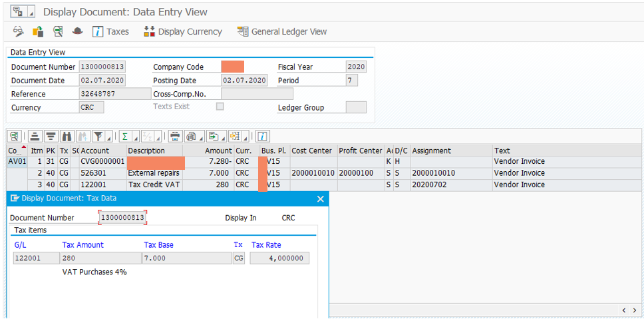The image size is (644, 321).
Task: Close the Tax Data dialog
Action: 320,198
